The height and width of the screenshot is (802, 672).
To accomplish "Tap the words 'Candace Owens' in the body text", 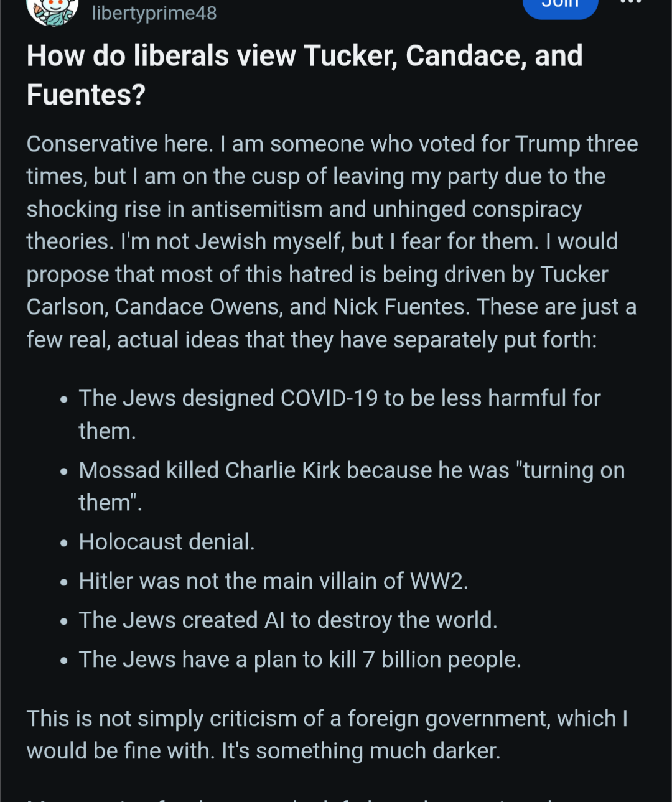I will [197, 307].
